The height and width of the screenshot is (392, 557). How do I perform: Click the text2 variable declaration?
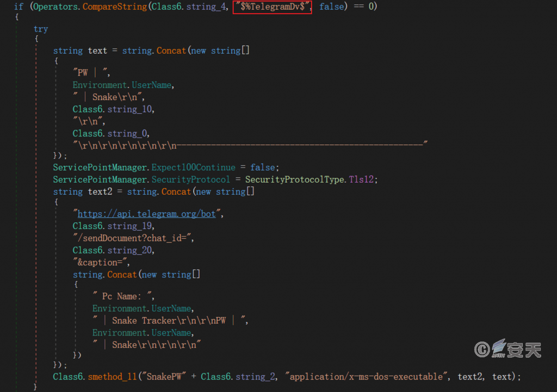point(100,191)
